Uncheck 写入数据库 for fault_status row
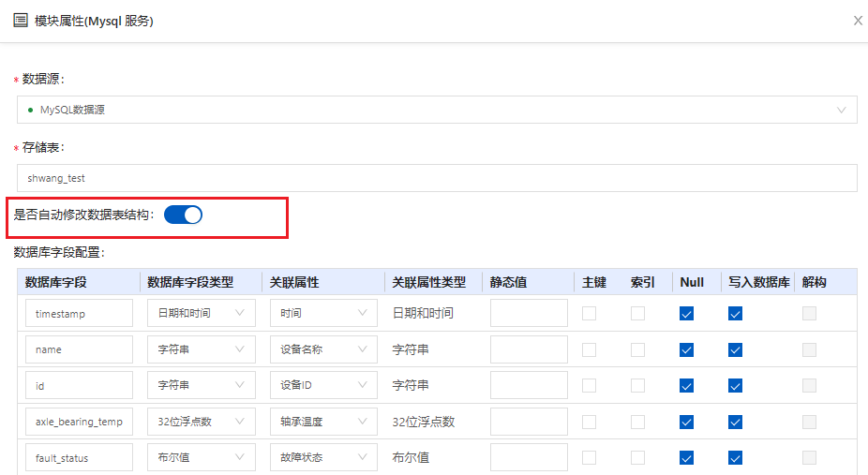 tap(735, 458)
